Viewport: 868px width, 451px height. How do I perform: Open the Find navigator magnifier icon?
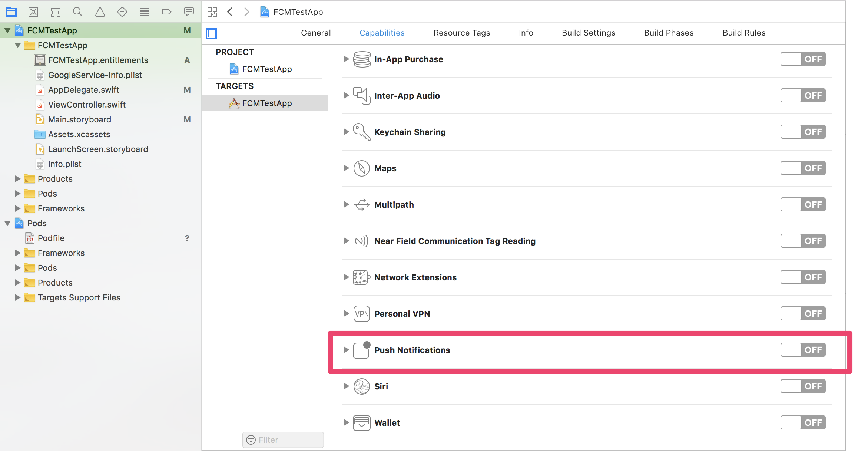77,12
